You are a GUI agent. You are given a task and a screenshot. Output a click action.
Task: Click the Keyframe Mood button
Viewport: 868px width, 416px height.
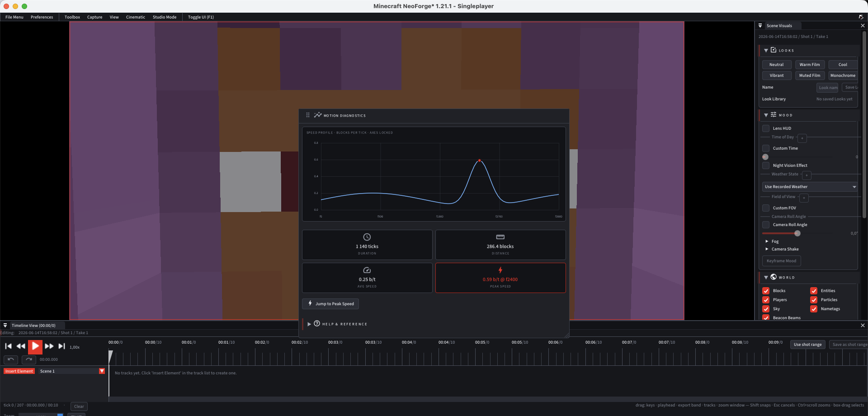(x=781, y=261)
